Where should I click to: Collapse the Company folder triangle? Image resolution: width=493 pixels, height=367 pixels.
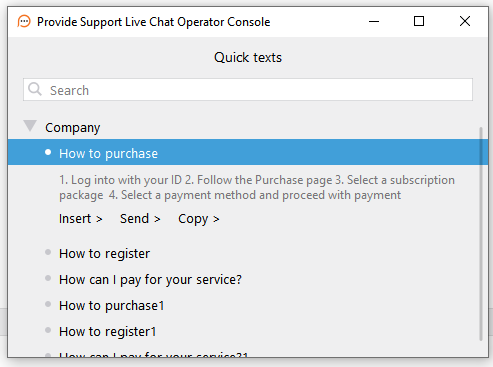coord(30,126)
